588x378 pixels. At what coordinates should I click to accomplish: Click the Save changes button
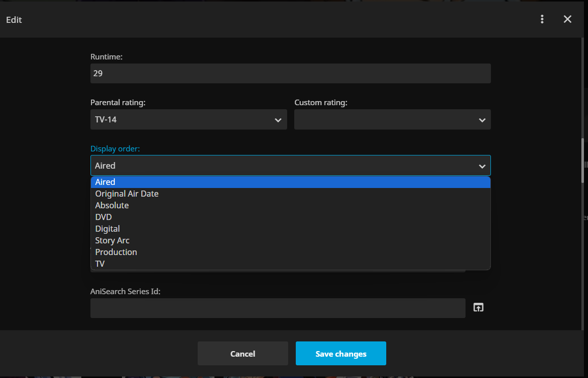341,354
